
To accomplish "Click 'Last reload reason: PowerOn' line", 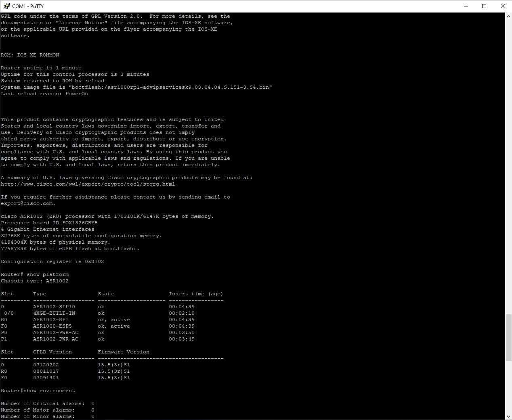I will pos(44,94).
